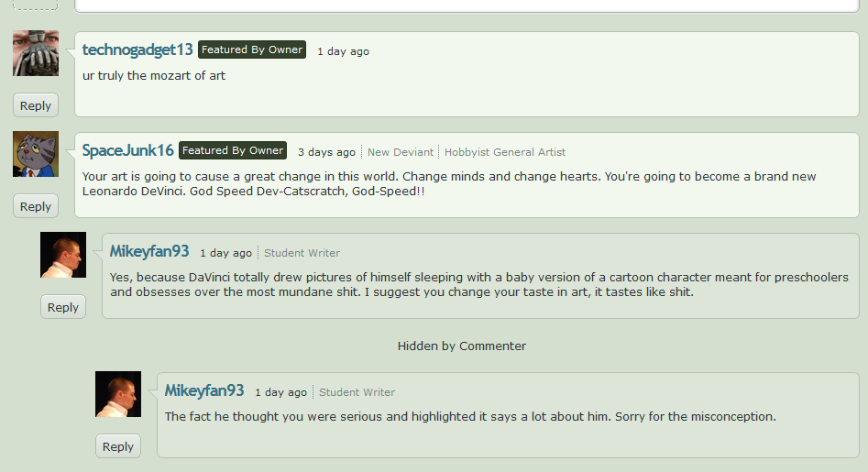
Task: Open SpaceJunk16 username link
Action: [x=128, y=150]
